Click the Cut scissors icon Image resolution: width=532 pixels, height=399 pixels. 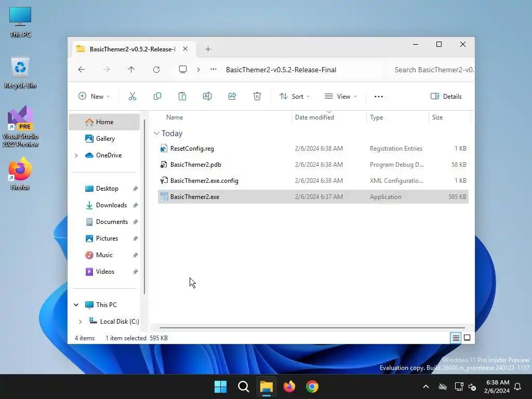tap(132, 96)
